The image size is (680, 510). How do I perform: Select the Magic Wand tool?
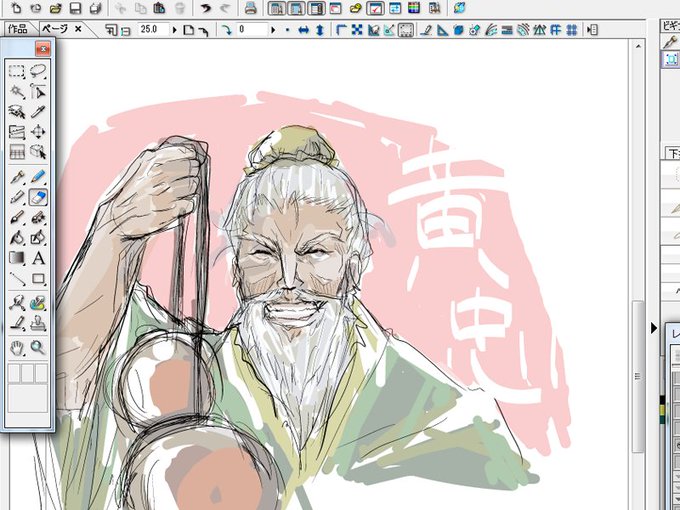[x=17, y=92]
